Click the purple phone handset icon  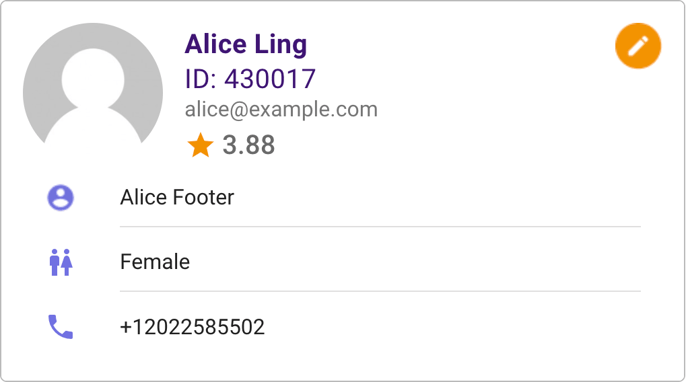[61, 327]
